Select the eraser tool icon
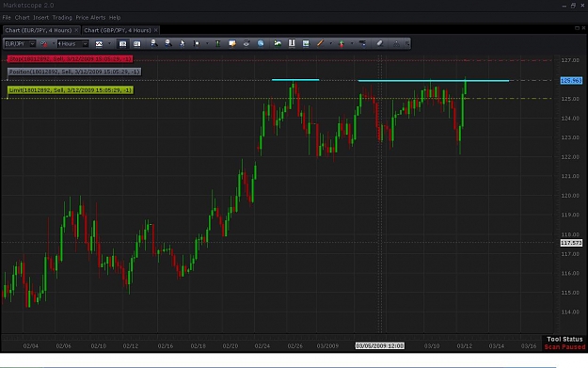Image resolution: width=588 pixels, height=368 pixels. coord(379,43)
